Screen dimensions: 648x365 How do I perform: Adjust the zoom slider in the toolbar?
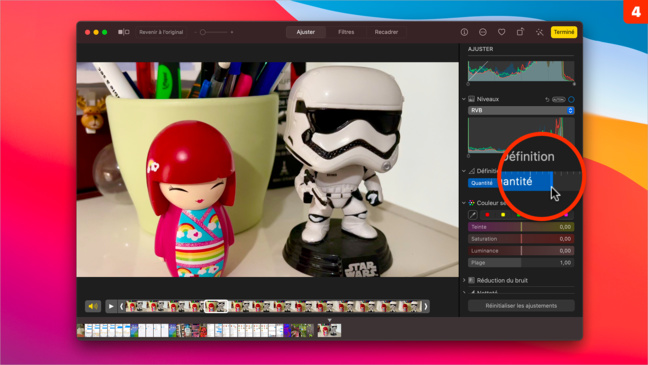click(214, 32)
